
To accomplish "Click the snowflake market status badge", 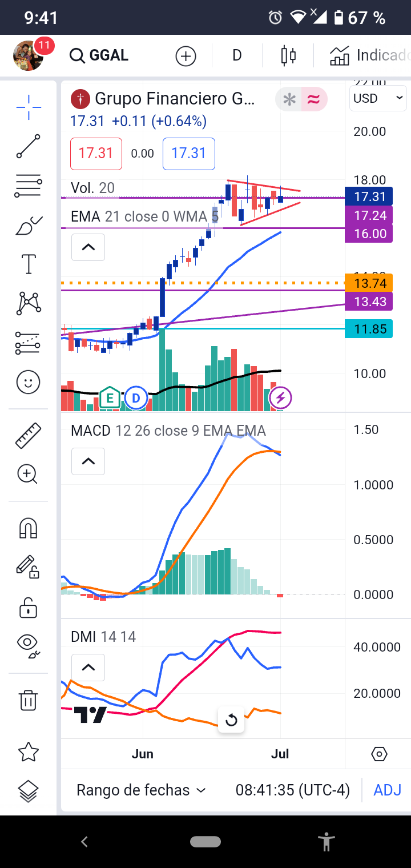I will tap(289, 100).
